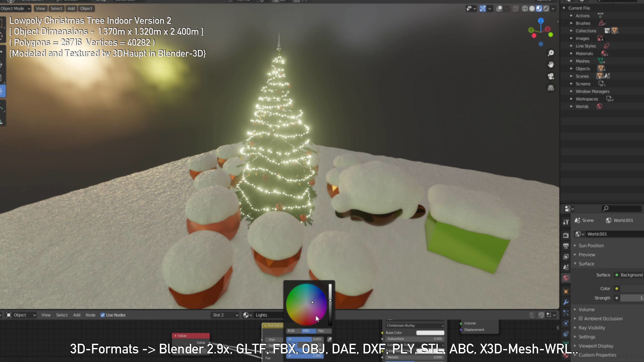The width and height of the screenshot is (644, 362).
Task: Select wireframe viewport shading
Action: click(x=525, y=9)
